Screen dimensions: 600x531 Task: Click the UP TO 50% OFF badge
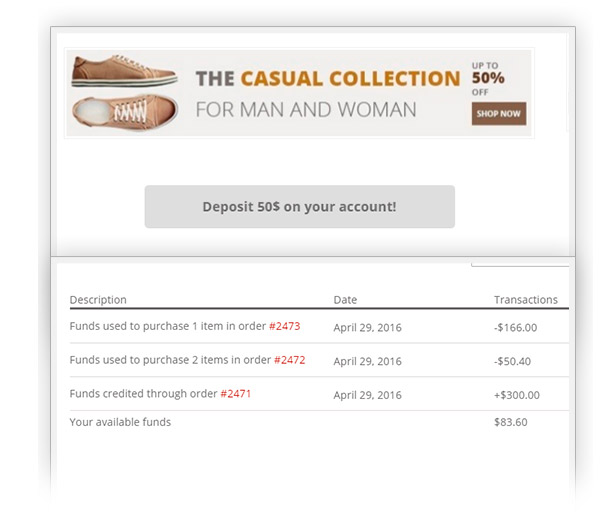487,79
